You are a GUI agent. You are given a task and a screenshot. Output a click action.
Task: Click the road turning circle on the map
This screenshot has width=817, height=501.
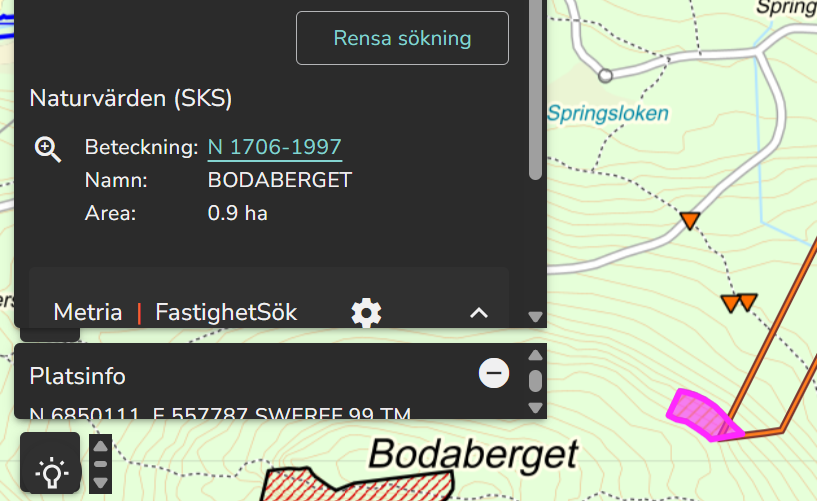605,76
